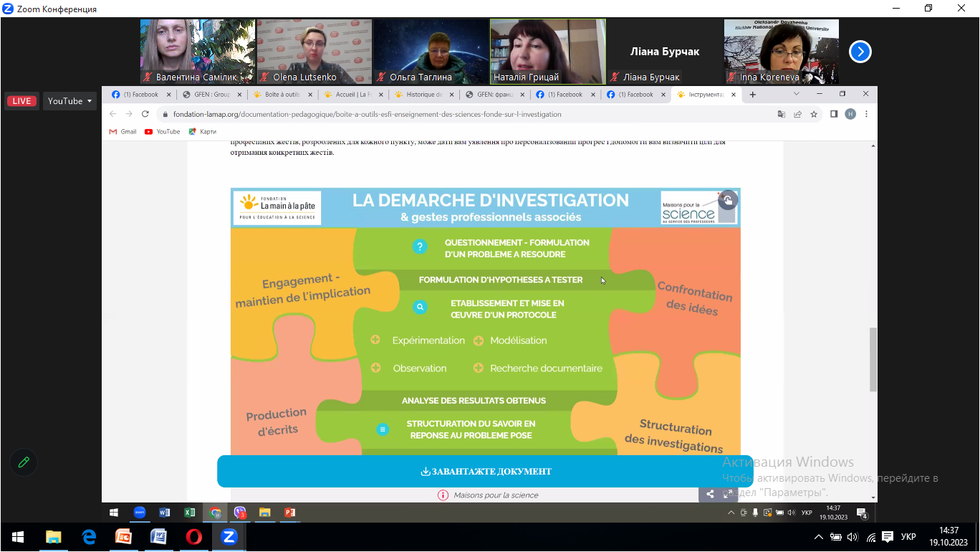Click the browser forward arrow
This screenshot has width=980, height=552.
pyautogui.click(x=129, y=114)
